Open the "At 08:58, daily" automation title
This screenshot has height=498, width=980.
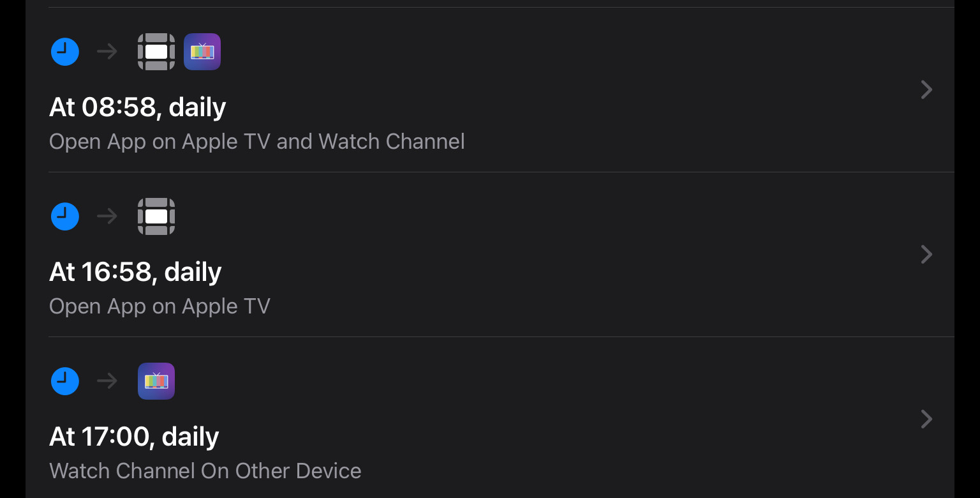138,107
